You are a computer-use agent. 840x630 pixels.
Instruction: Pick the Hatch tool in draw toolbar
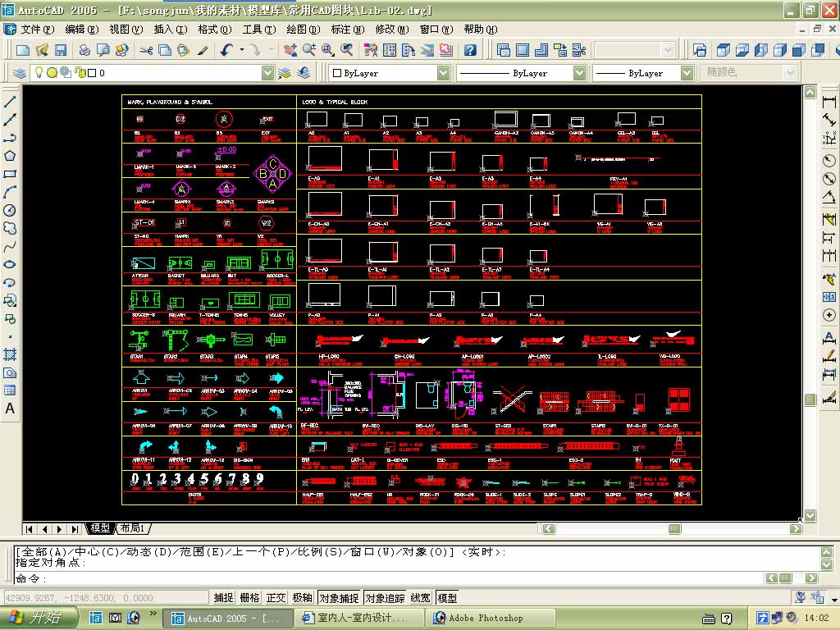pyautogui.click(x=10, y=354)
